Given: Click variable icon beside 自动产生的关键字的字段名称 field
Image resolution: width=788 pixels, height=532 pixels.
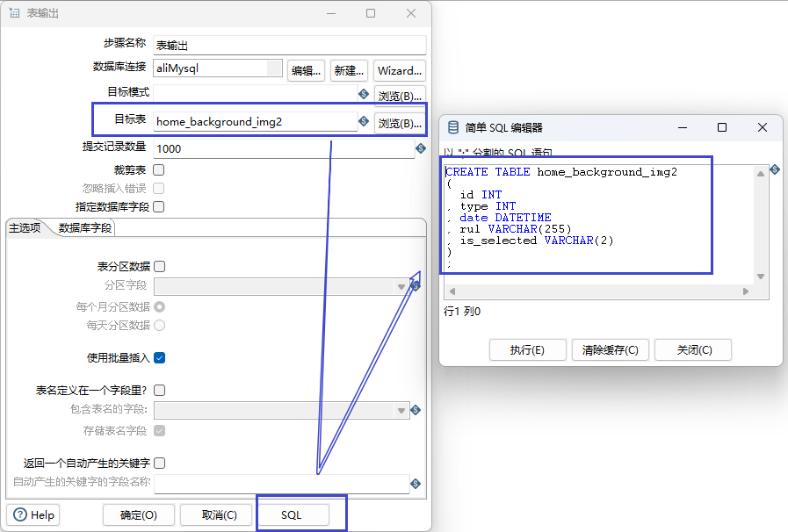Looking at the screenshot, I should pos(416,484).
